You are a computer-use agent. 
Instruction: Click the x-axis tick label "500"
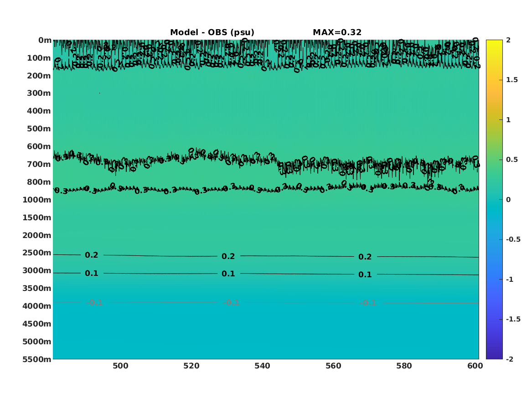click(120, 366)
